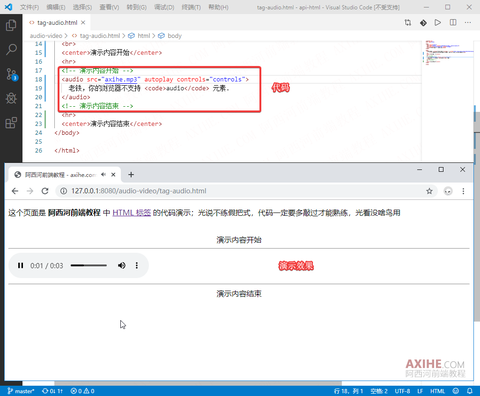Open a new browser tab

click(x=131, y=175)
